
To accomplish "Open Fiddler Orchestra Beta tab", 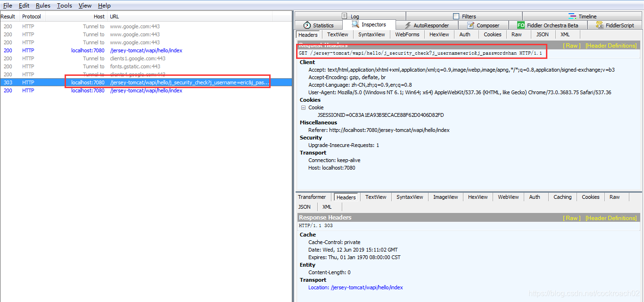I will click(548, 25).
